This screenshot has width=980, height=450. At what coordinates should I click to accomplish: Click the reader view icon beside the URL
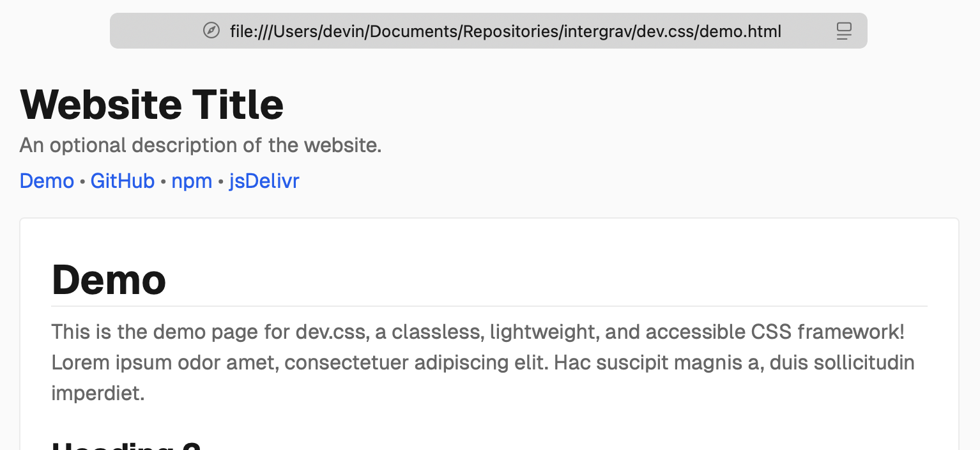click(843, 30)
